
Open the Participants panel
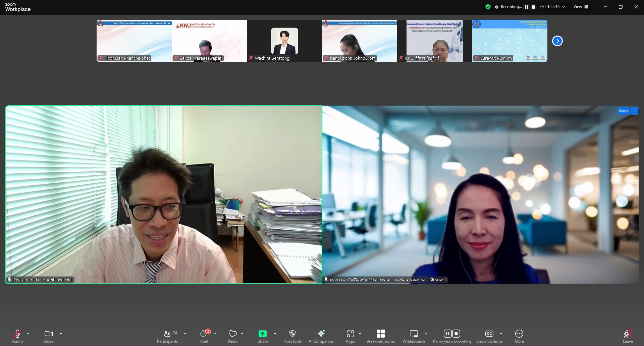coord(167,336)
